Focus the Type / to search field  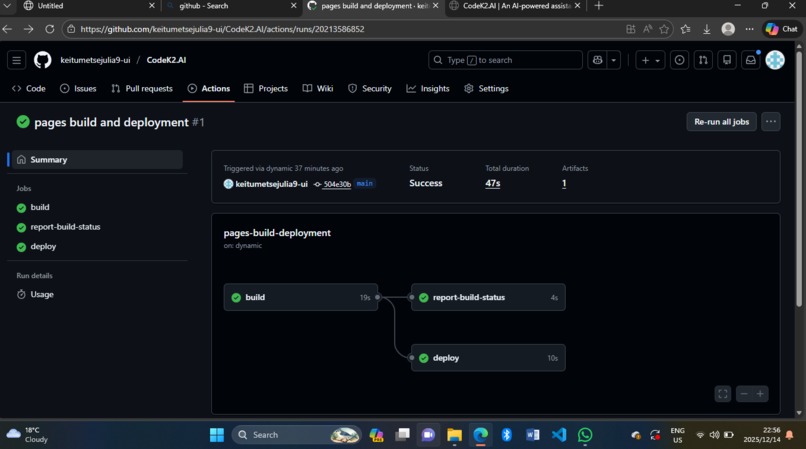point(505,60)
